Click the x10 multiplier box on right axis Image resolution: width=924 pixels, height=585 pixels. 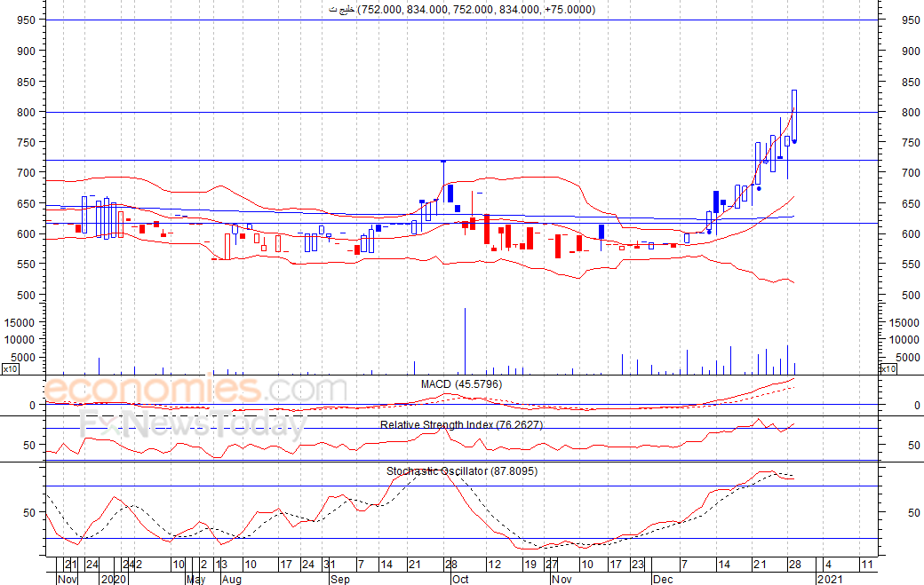888,369
